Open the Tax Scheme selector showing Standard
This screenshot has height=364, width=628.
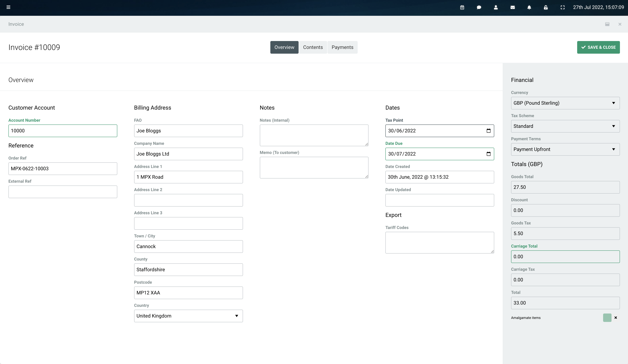(565, 126)
